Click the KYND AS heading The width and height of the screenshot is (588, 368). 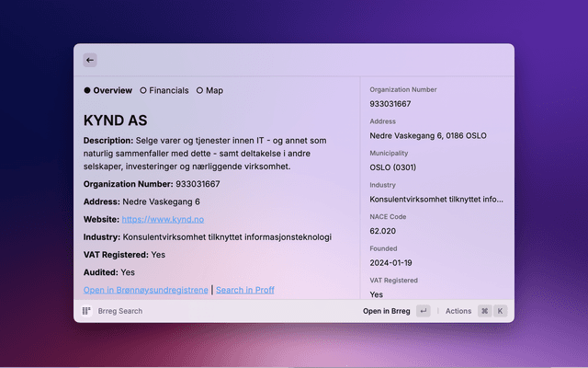tap(116, 121)
